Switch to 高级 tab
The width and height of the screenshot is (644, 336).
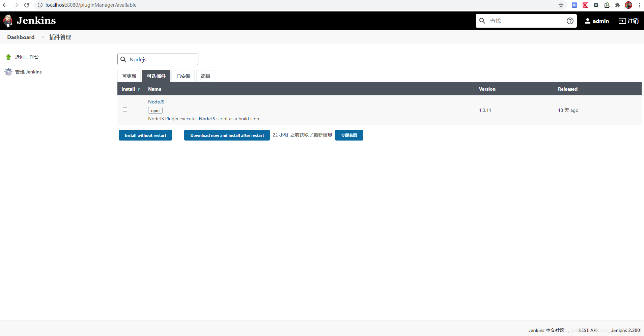pos(205,76)
